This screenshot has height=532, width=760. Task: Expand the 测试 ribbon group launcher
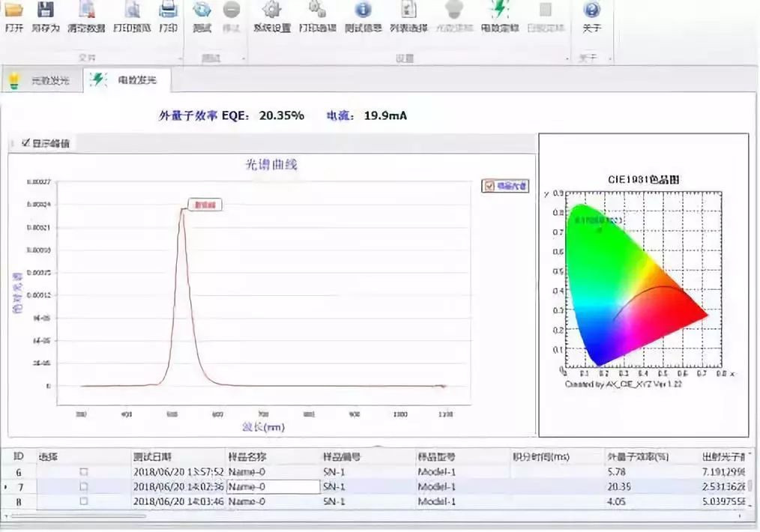[x=244, y=59]
